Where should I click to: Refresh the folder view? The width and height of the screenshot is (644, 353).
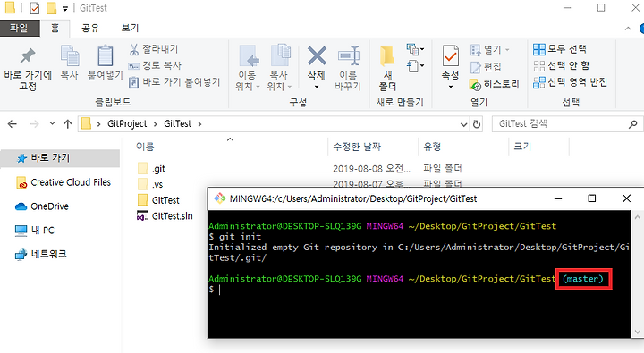point(477,124)
